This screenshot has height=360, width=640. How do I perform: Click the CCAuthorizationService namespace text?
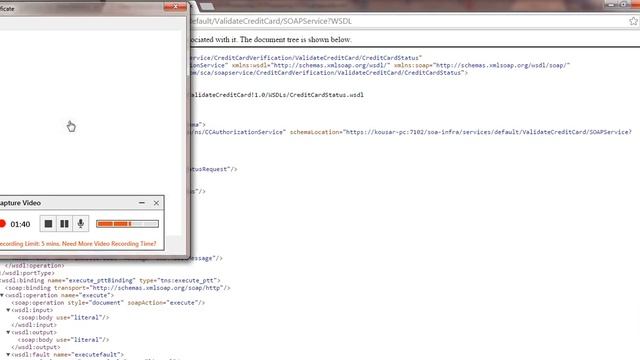tap(238, 132)
